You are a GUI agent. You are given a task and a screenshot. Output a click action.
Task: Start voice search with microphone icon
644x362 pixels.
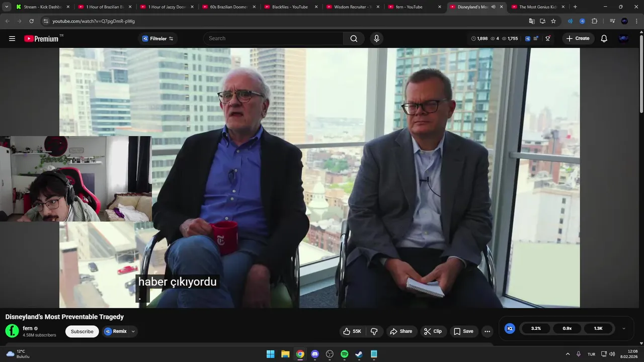[x=376, y=39]
